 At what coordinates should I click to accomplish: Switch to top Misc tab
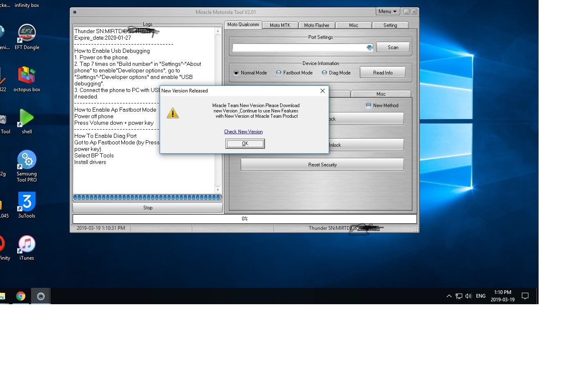coord(354,25)
